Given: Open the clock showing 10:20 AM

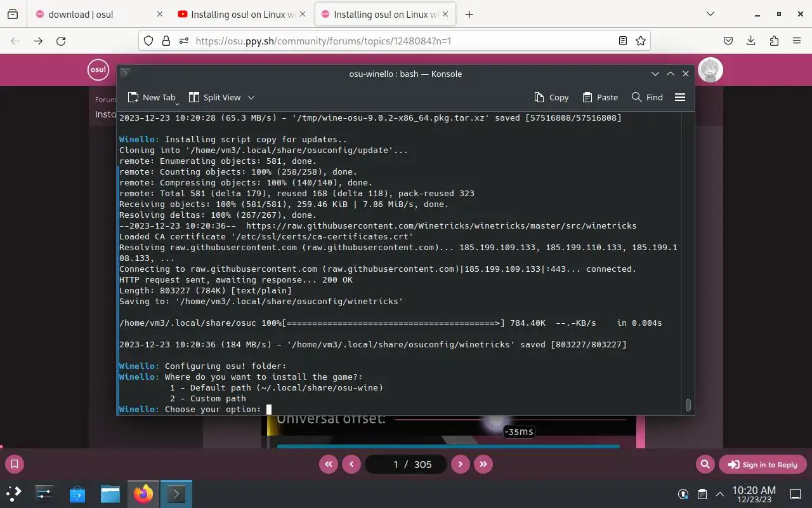Looking at the screenshot, I should [754, 493].
